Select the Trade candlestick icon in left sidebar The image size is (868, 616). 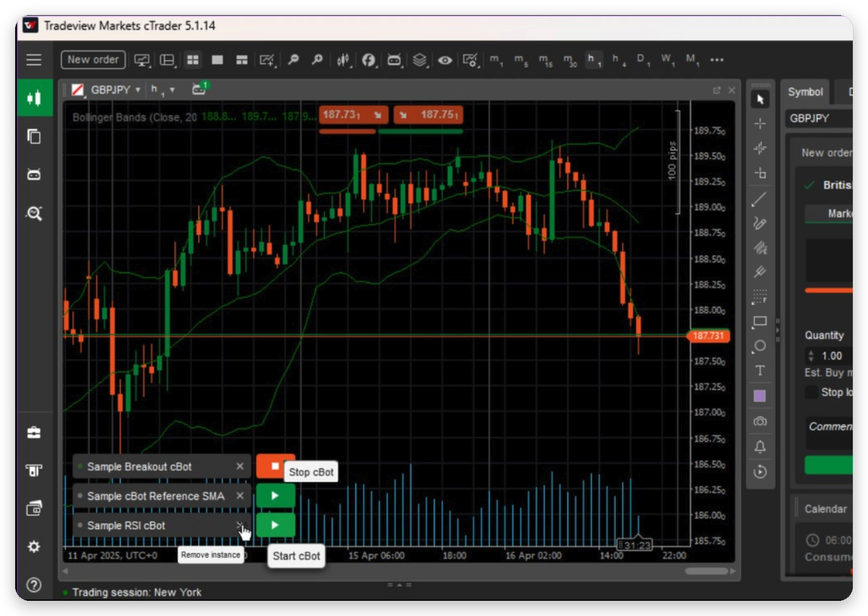(34, 98)
